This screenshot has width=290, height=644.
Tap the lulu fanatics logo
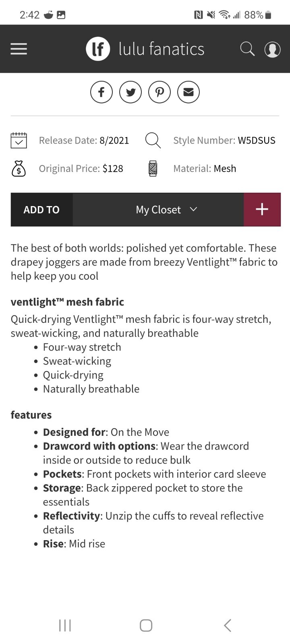(x=98, y=49)
